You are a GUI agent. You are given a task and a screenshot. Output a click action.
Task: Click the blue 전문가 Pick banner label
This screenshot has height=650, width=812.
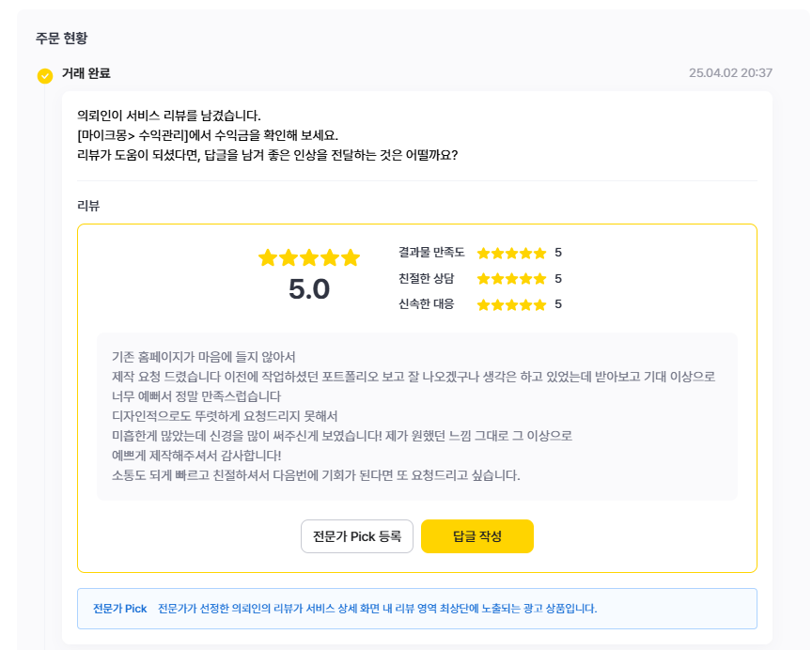click(x=119, y=609)
